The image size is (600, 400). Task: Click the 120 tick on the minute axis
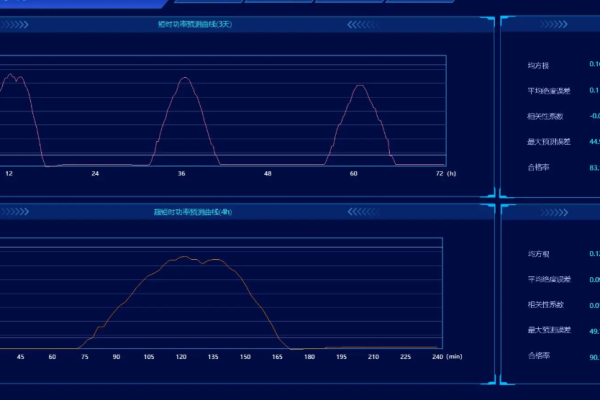pos(181,357)
